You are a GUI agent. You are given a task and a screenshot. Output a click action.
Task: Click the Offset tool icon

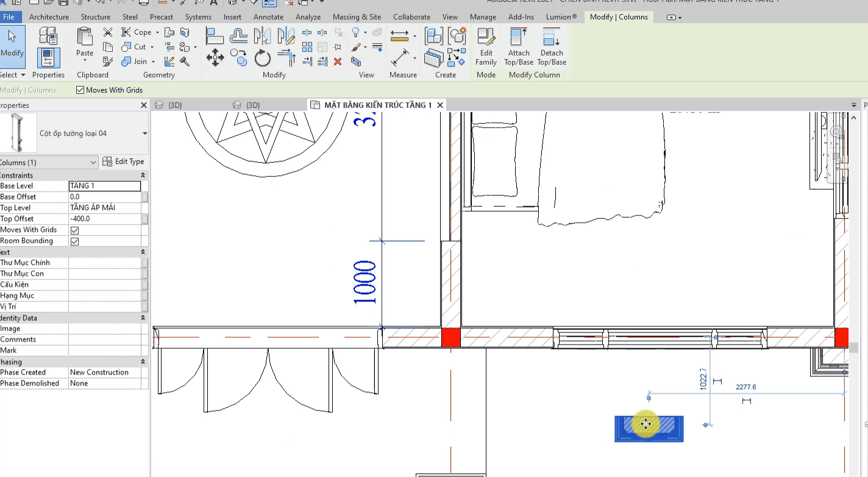238,36
